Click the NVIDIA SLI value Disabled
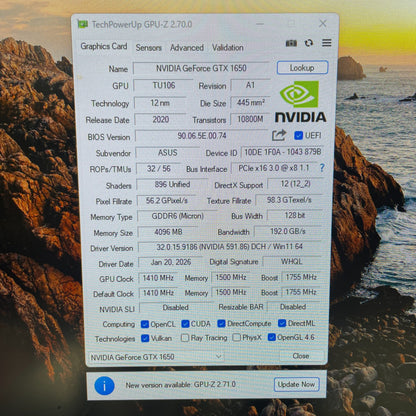Screen dimensions: 416x416 pyautogui.click(x=175, y=307)
